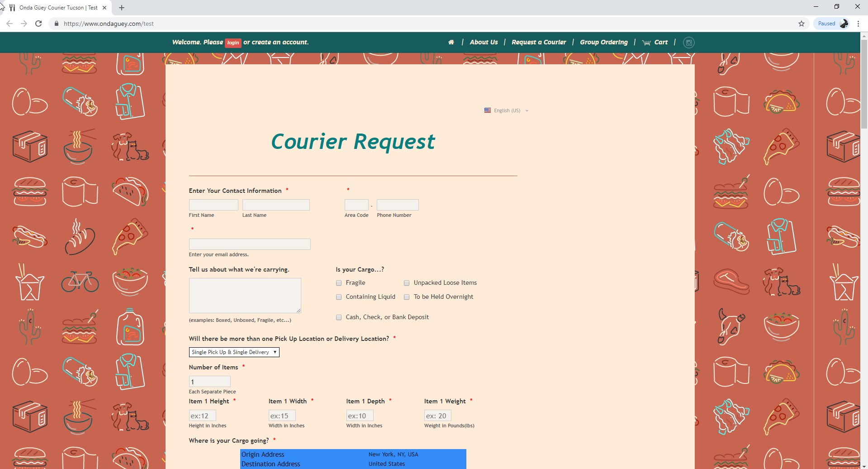The height and width of the screenshot is (469, 868).
Task: Check Cash, Check, or Bank Deposit box
Action: [x=339, y=317]
